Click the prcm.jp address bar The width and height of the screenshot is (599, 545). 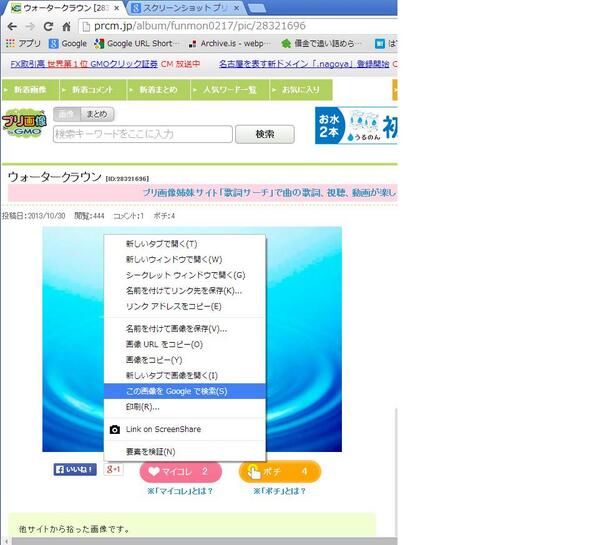239,26
